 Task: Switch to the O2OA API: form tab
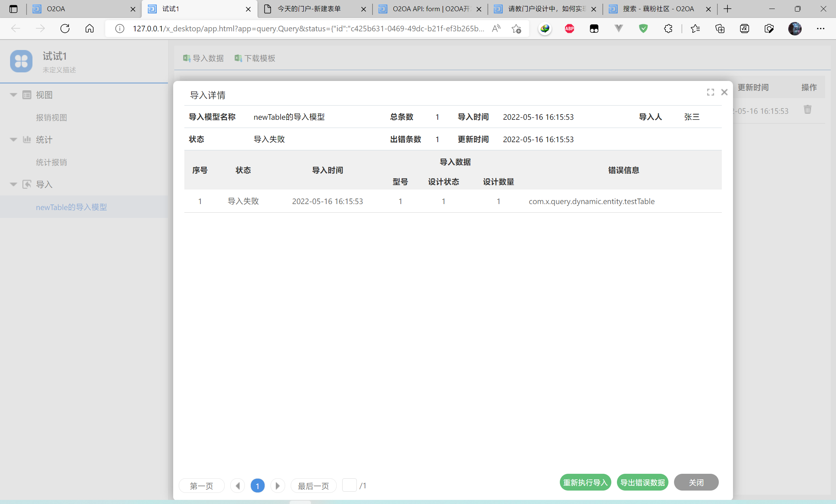tap(429, 9)
